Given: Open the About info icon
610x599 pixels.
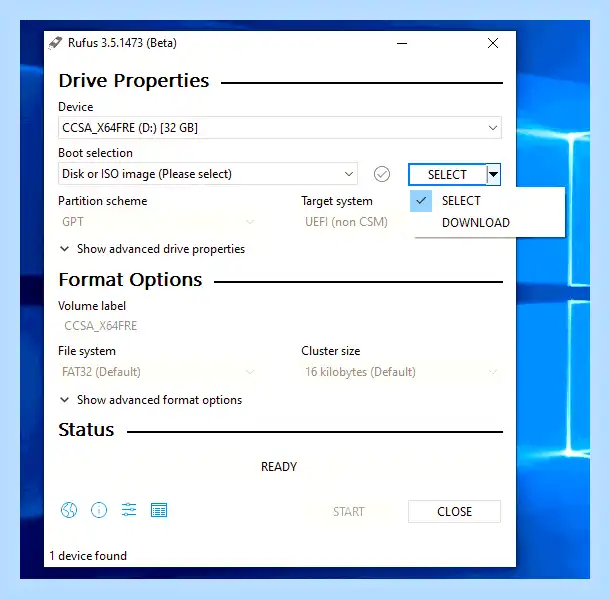Looking at the screenshot, I should point(99,510).
